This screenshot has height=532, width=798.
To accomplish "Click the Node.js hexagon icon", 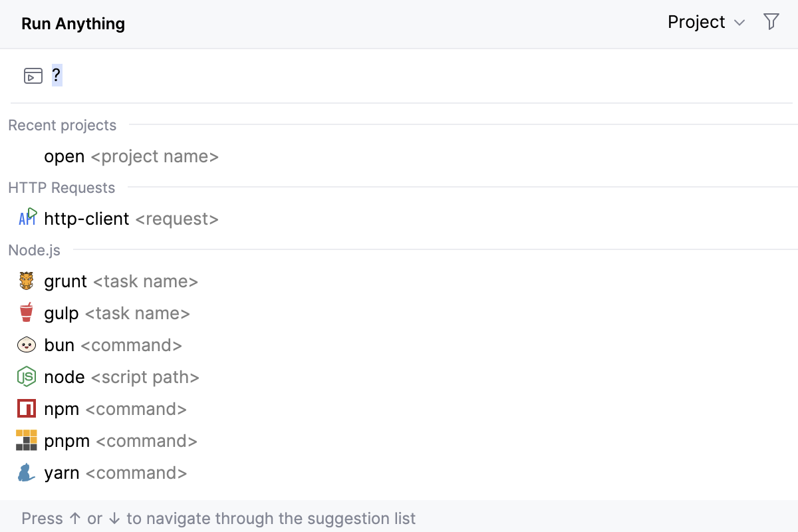I will 26,376.
